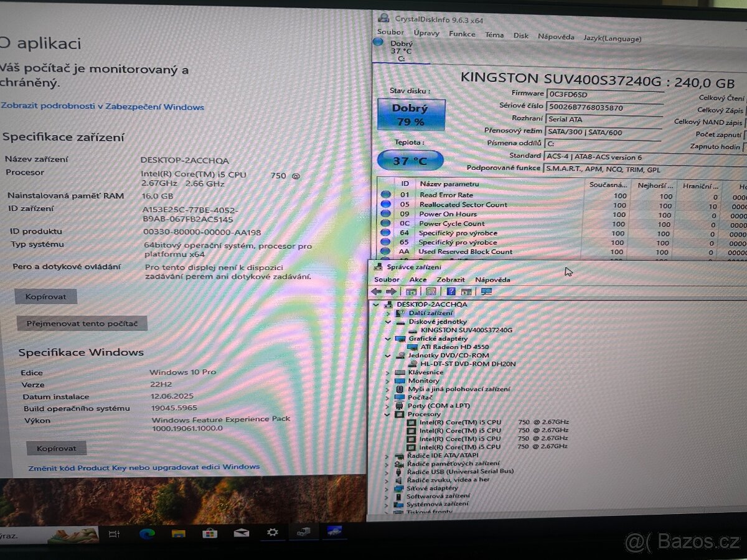Open Změnit kód Product Key link
Viewport: 747px width, 560px height.
click(144, 467)
